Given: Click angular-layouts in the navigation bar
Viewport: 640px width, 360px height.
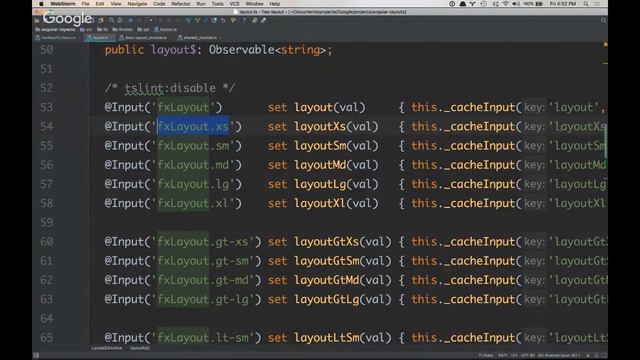Looking at the screenshot, I should pos(55,29).
